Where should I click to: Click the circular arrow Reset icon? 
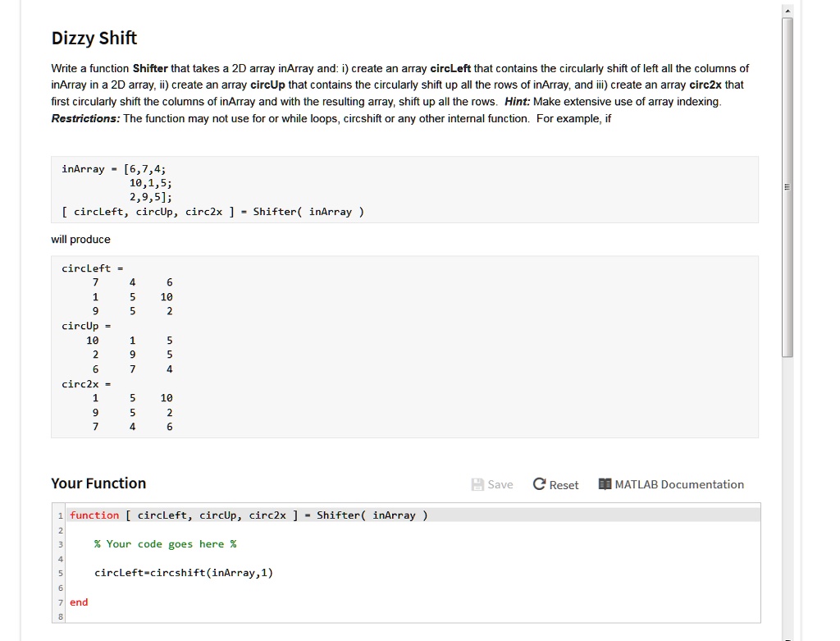coord(539,484)
